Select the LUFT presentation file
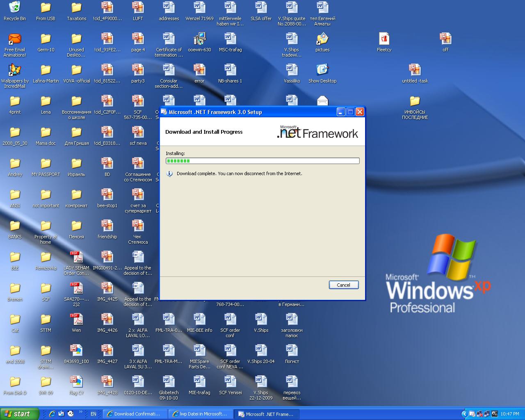Screen dimensions: 525x420 click(x=138, y=11)
